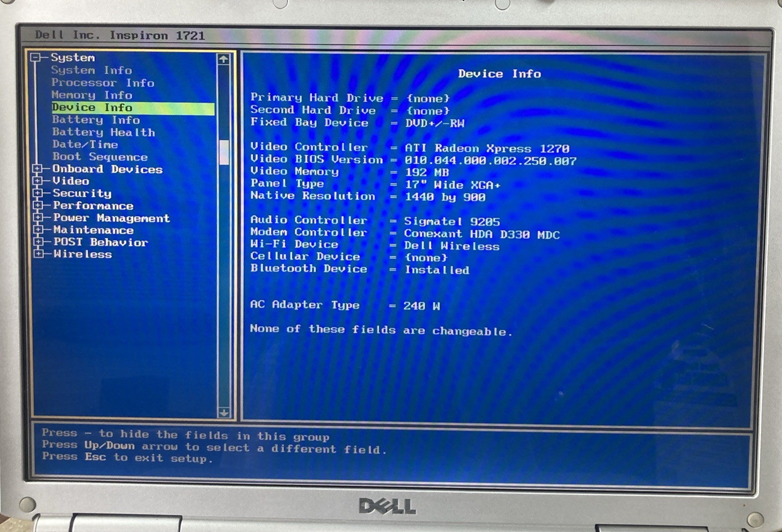Expand the POST Behavior group

tap(38, 242)
